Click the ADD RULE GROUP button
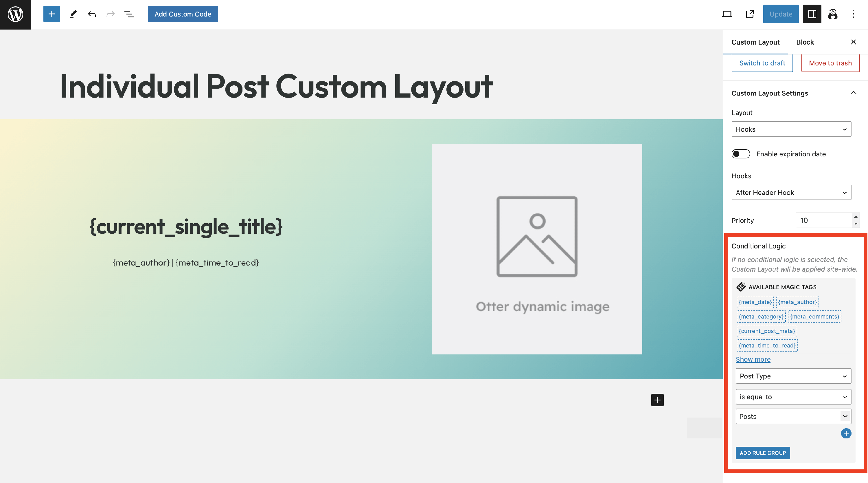This screenshot has width=868, height=483. tap(762, 453)
